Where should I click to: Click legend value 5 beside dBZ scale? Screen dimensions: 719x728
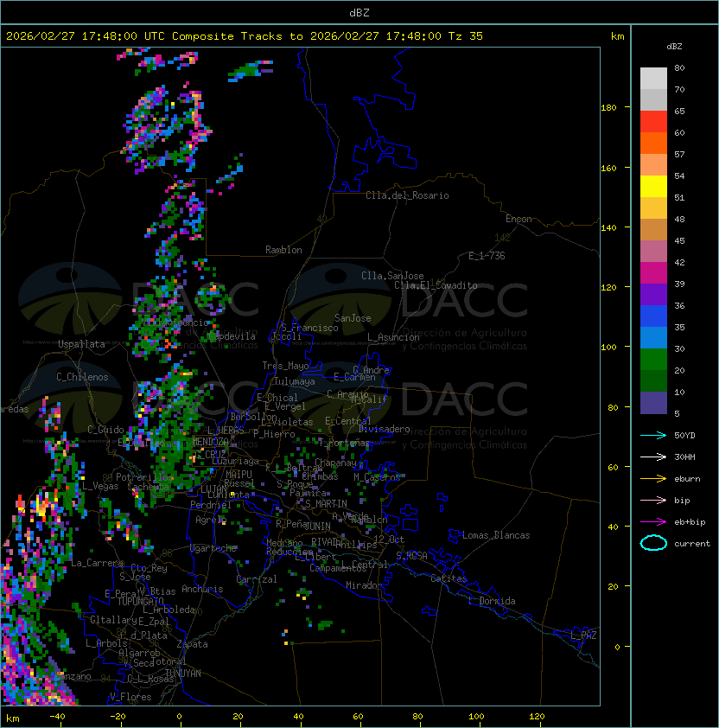[677, 413]
